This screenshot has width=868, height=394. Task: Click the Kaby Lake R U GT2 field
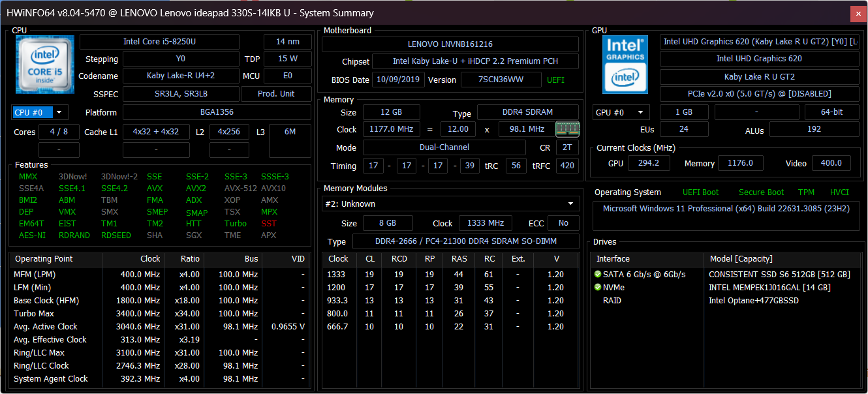[x=759, y=76]
